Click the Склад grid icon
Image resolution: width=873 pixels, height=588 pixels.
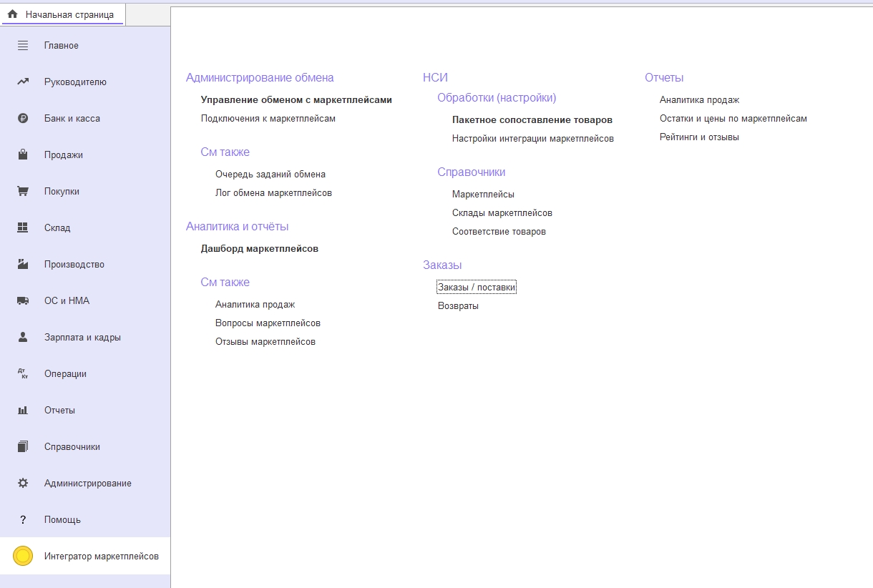click(x=23, y=228)
